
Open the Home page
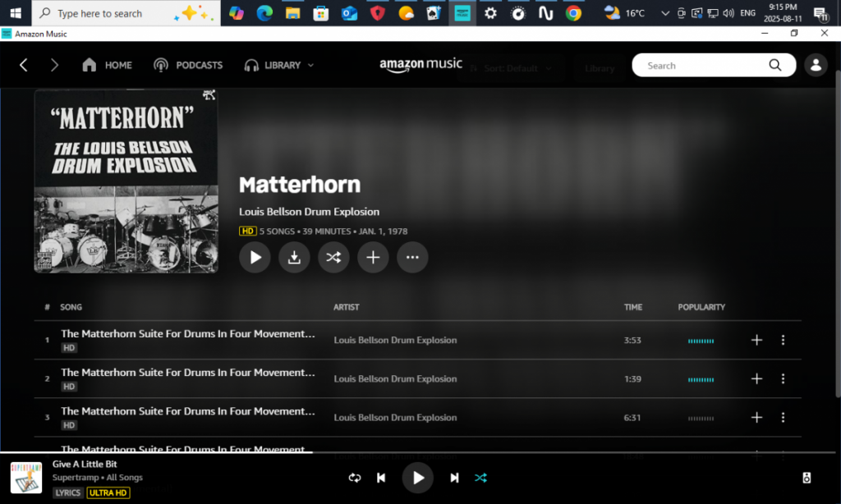click(108, 66)
